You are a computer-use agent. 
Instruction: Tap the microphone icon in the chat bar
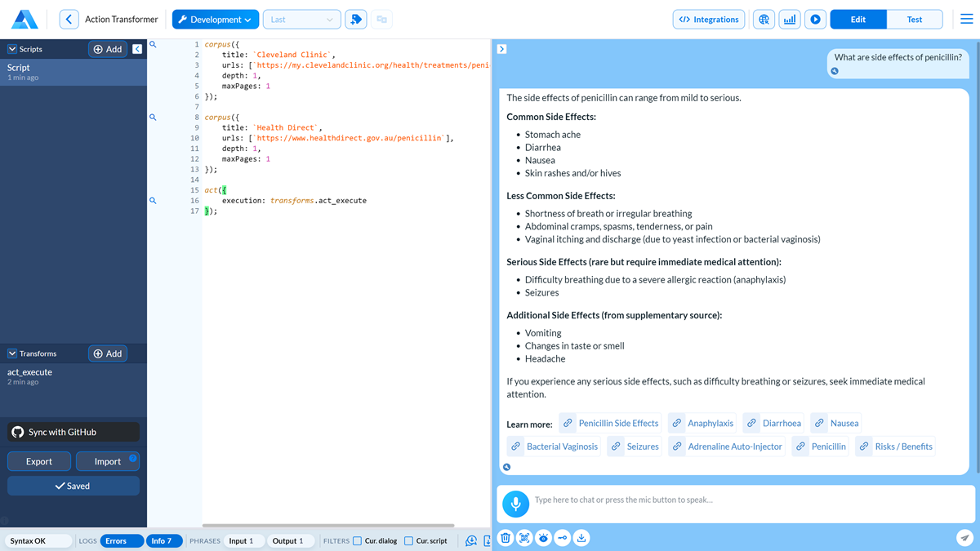tap(515, 504)
